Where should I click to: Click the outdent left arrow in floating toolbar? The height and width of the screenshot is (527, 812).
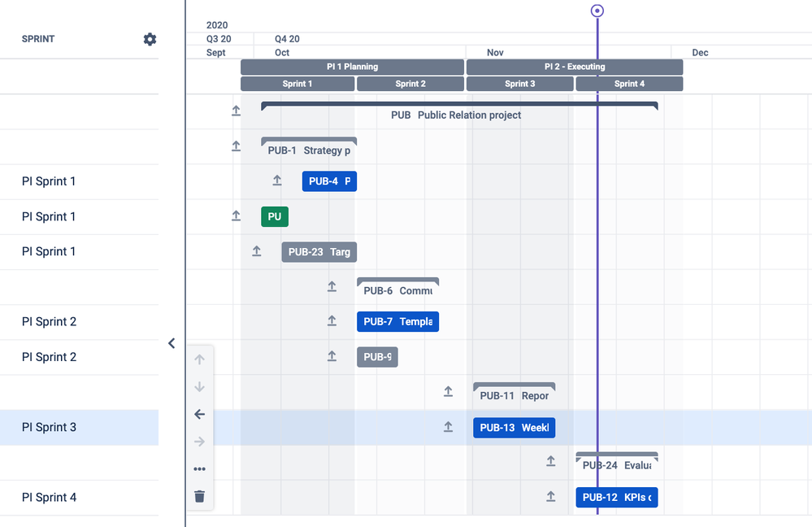(x=199, y=414)
